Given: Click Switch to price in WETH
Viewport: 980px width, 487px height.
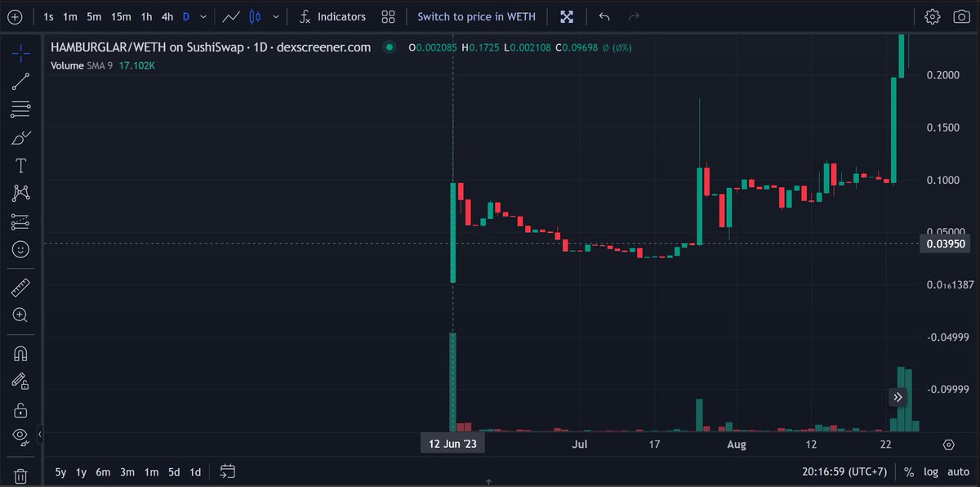Looking at the screenshot, I should point(477,16).
